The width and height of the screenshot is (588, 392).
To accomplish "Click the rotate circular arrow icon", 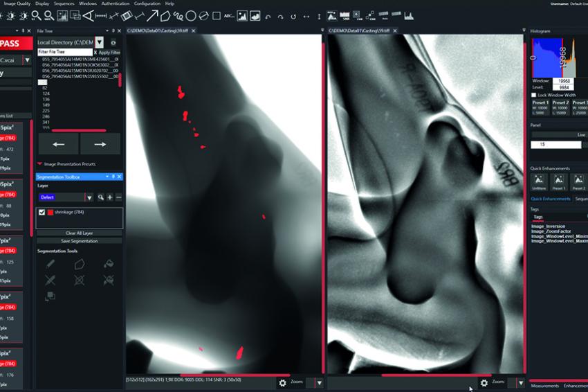I will 293,17.
